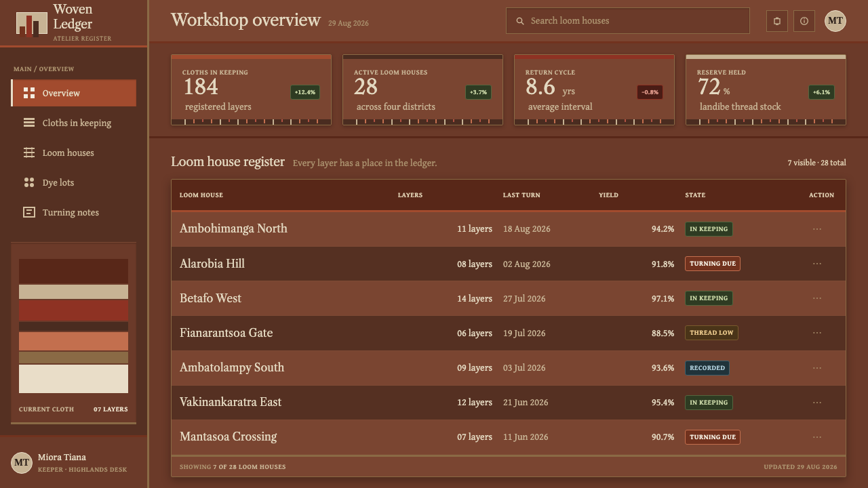Go to Cloths in keeping
Screen dimensions: 868x488
[74, 123]
